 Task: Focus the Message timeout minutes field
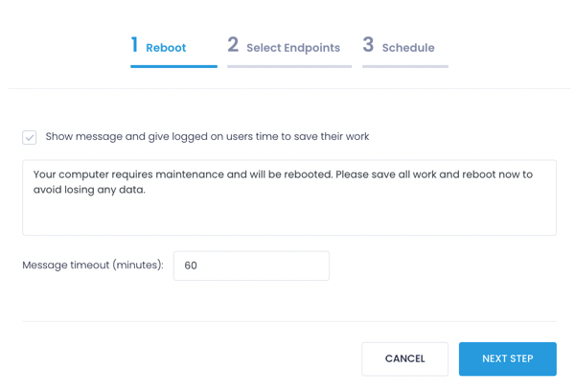pyautogui.click(x=251, y=265)
